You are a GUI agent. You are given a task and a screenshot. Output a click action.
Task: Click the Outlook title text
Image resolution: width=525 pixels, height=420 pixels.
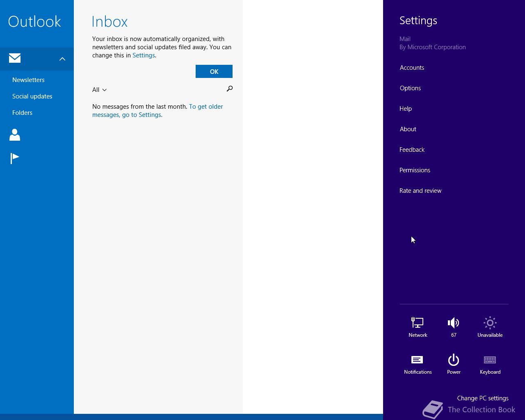(x=34, y=22)
